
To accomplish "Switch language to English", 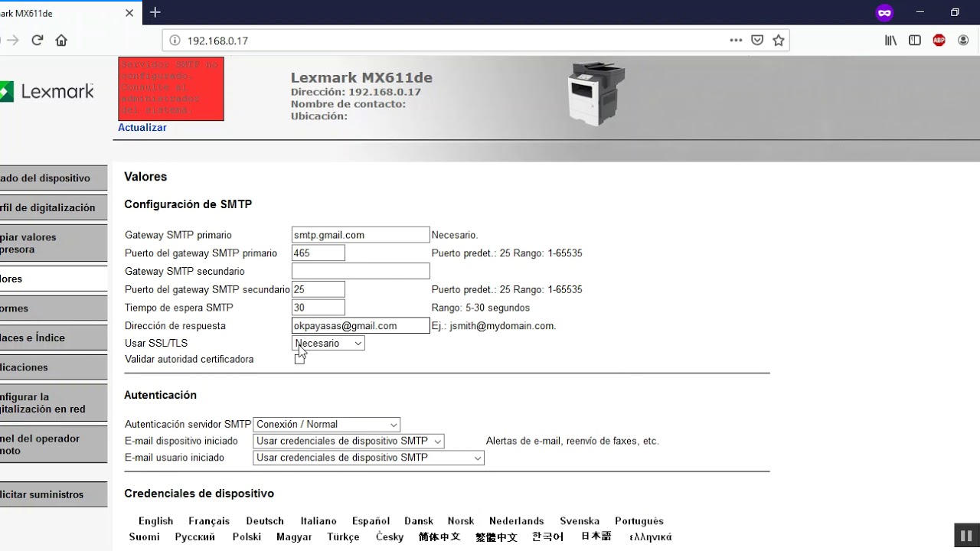I will 156,521.
